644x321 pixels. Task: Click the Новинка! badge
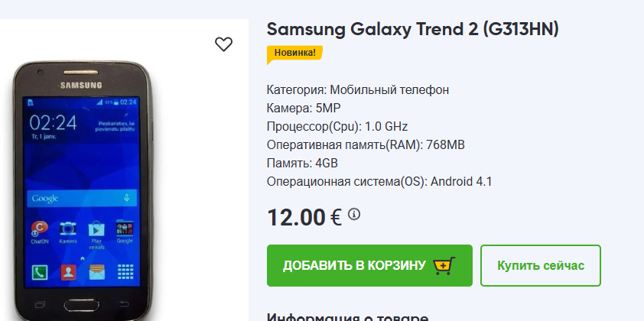coord(294,53)
